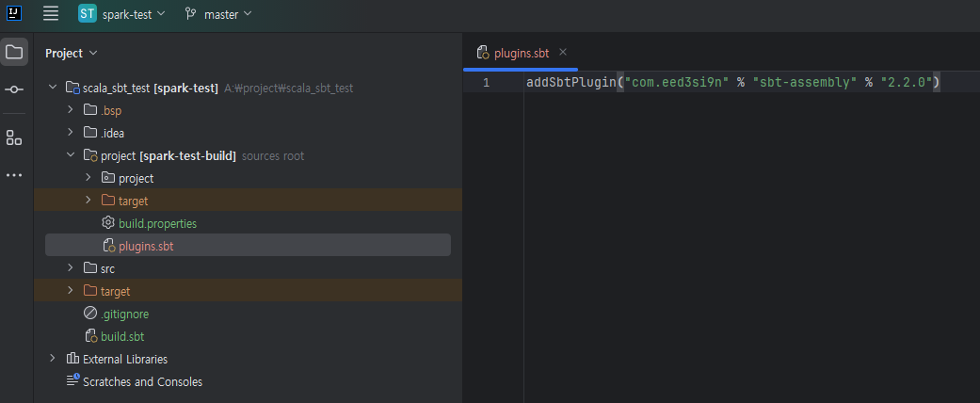Select the build.properties gear file
Viewport: 980px width, 403px height.
click(x=157, y=223)
